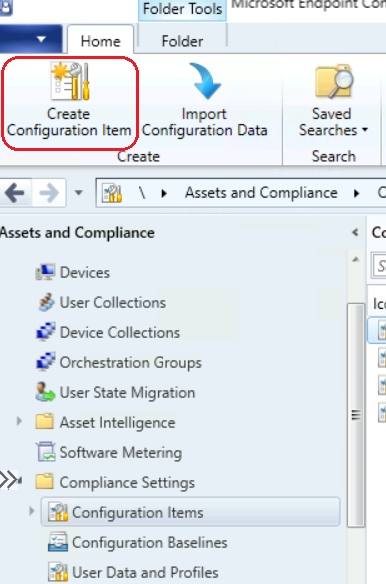This screenshot has width=386, height=584.
Task: Expand the Saved Searches dropdown arrow
Action: point(365,130)
